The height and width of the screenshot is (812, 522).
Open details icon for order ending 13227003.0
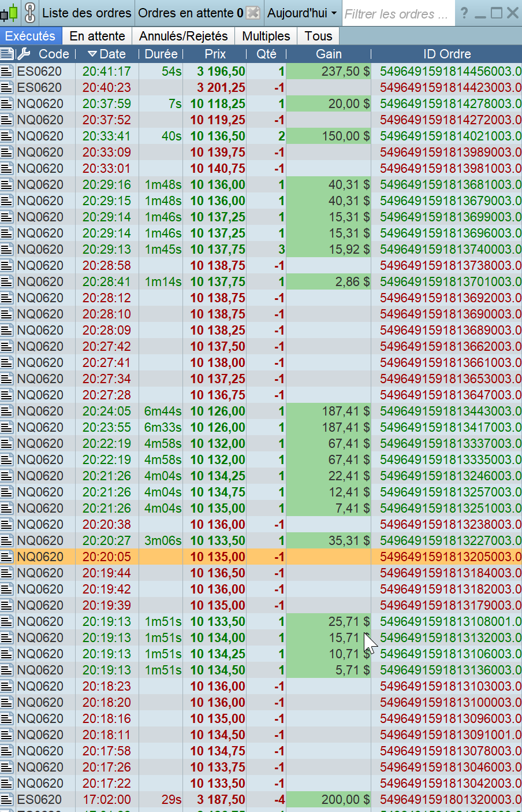coord(7,541)
